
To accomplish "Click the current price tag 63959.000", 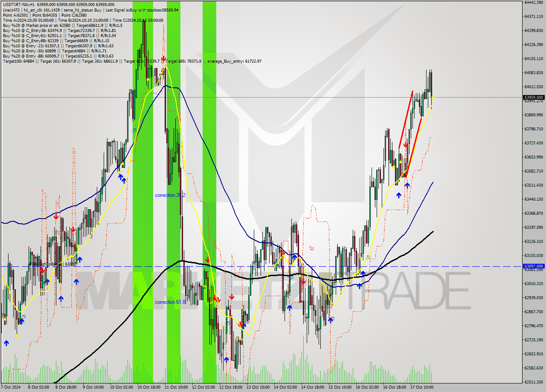I will coord(534,97).
